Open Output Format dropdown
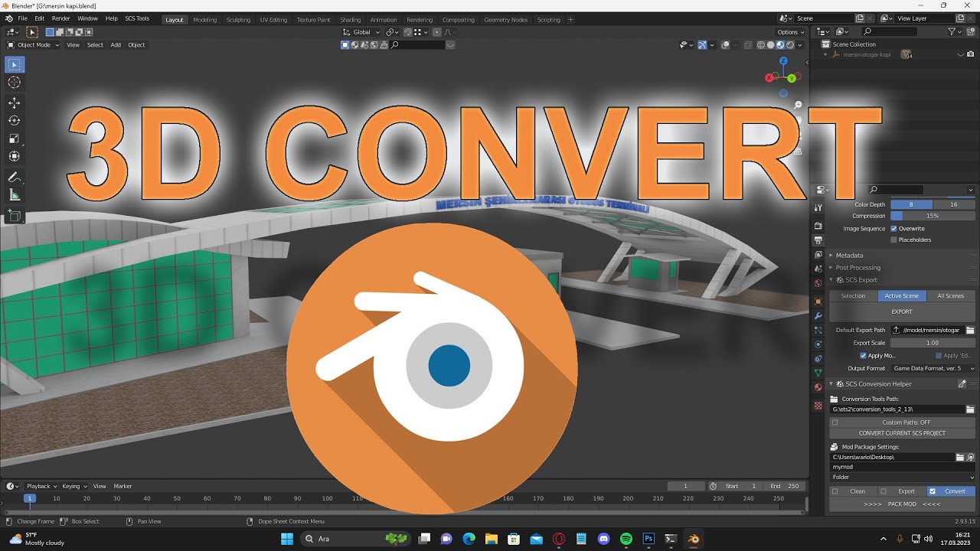This screenshot has width=980, height=551. (933, 369)
